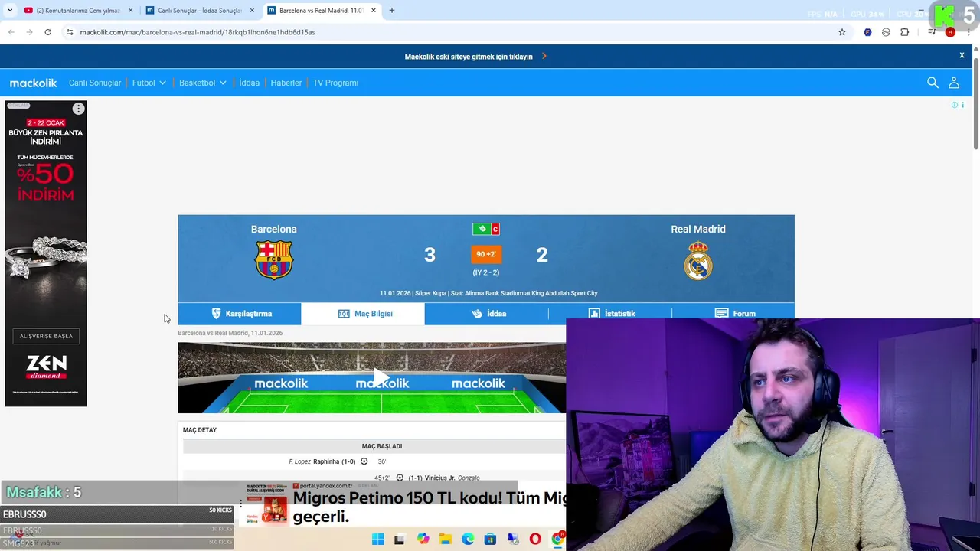
Task: Click the Barcelona club crest
Action: point(273,260)
